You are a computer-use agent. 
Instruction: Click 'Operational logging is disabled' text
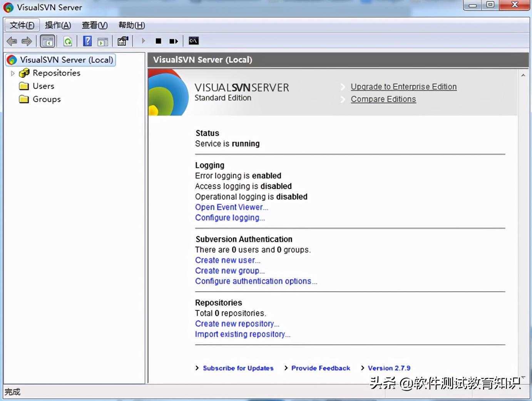(251, 197)
